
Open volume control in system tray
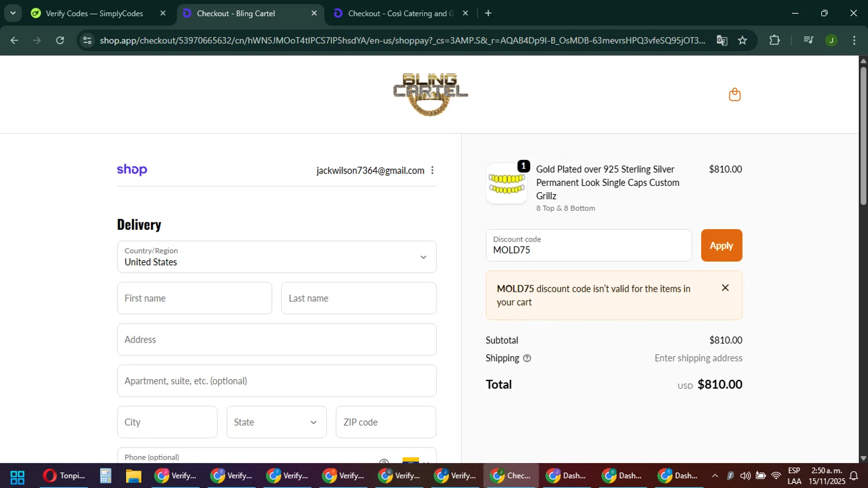point(745,476)
